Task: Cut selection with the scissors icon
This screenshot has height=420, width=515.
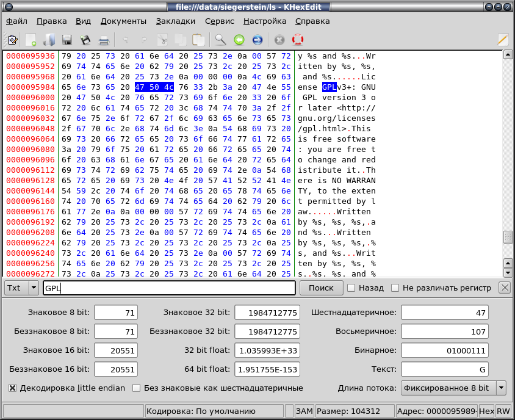Action: pyautogui.click(x=162, y=40)
